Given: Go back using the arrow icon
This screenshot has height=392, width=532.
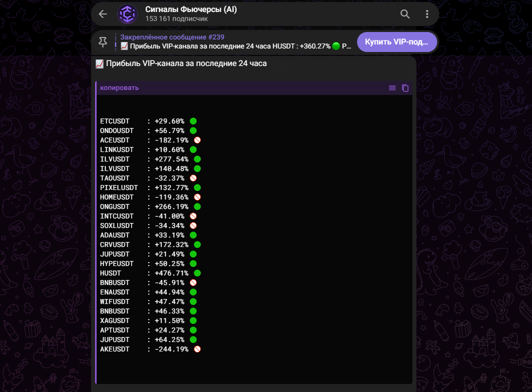Looking at the screenshot, I should [x=103, y=14].
